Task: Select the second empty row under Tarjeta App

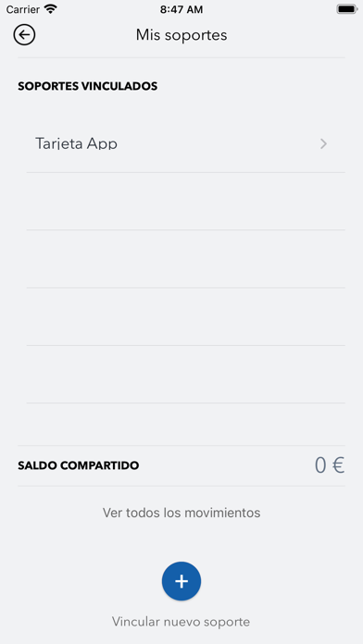Action: point(186,259)
